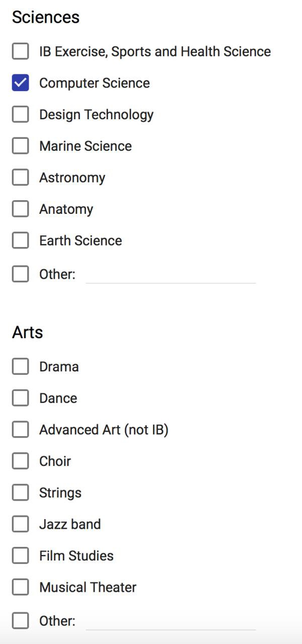Viewport: 302px width, 644px height.
Task: Check the Other box under Sciences
Action: pyautogui.click(x=20, y=274)
